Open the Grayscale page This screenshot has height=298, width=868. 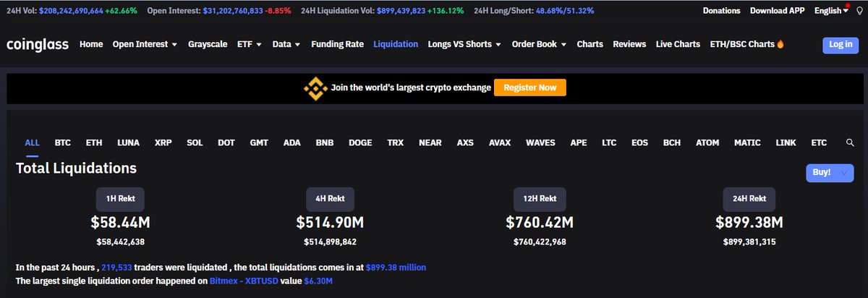coord(208,44)
